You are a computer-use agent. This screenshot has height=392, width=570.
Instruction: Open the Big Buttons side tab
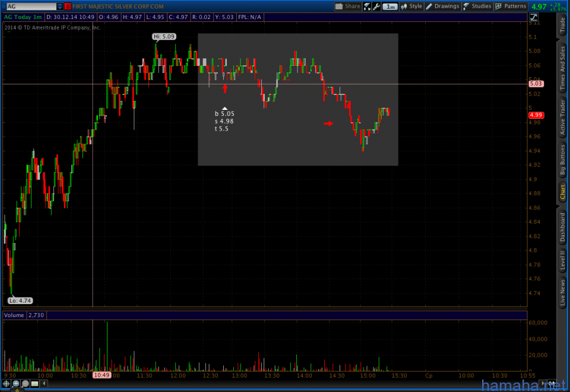562,160
